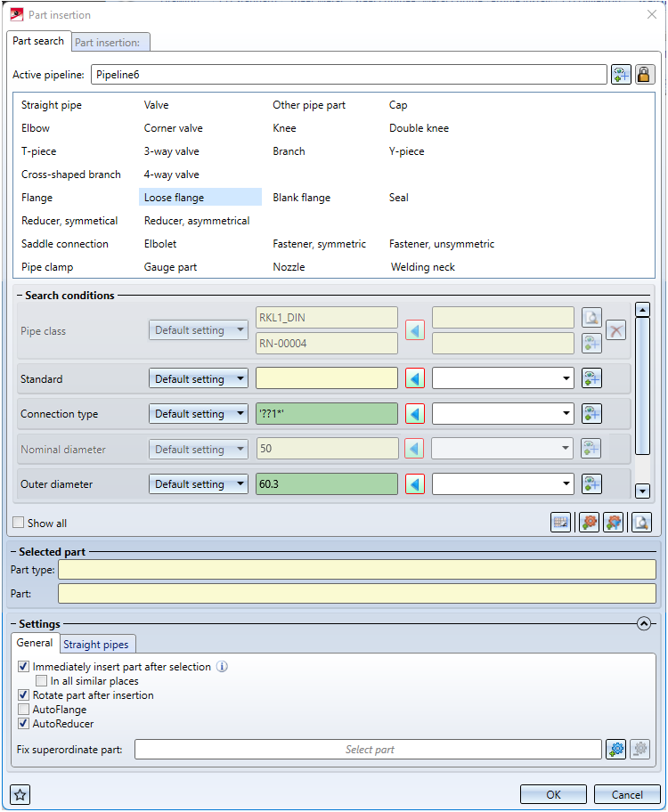Viewport: 668px width, 812px height.
Task: Select the Blank flange part type
Action: click(301, 198)
